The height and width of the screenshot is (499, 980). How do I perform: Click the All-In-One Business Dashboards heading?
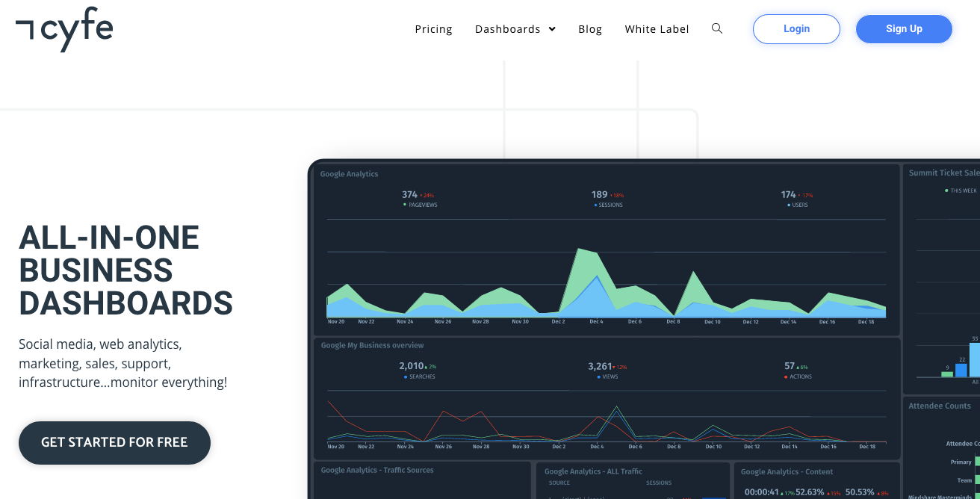pyautogui.click(x=125, y=270)
